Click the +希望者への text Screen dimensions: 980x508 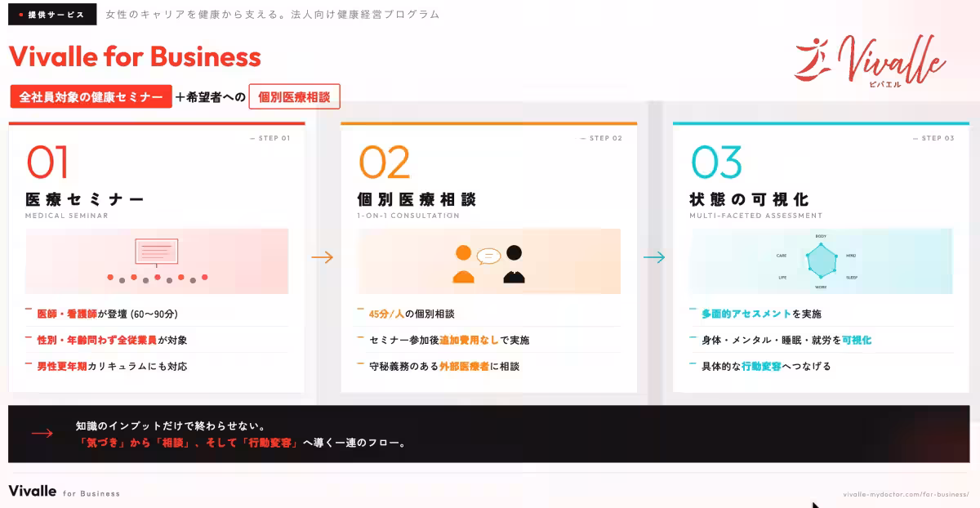click(210, 96)
